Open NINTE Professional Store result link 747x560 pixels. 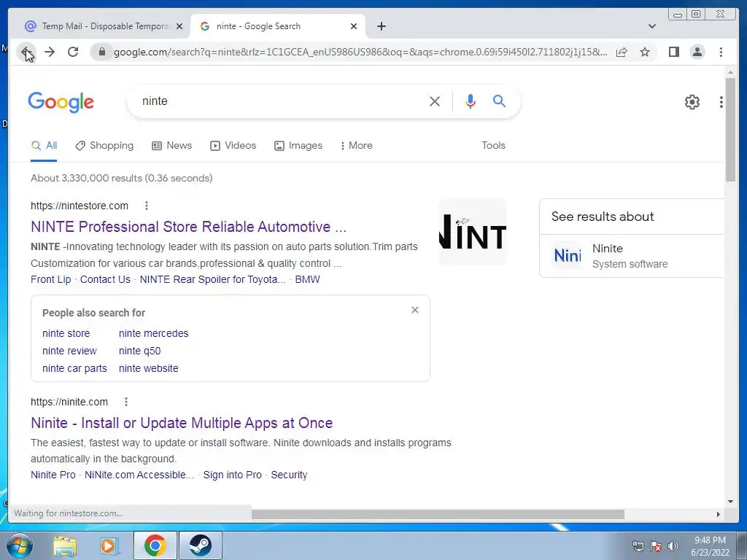point(188,227)
